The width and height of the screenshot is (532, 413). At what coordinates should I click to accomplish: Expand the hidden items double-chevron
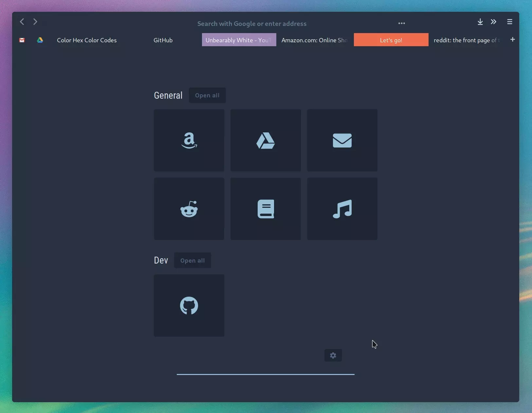(x=493, y=22)
